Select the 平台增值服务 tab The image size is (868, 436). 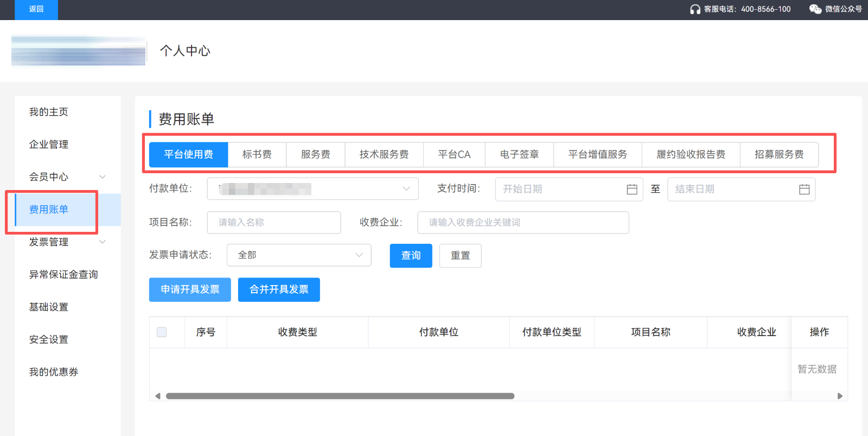(598, 155)
